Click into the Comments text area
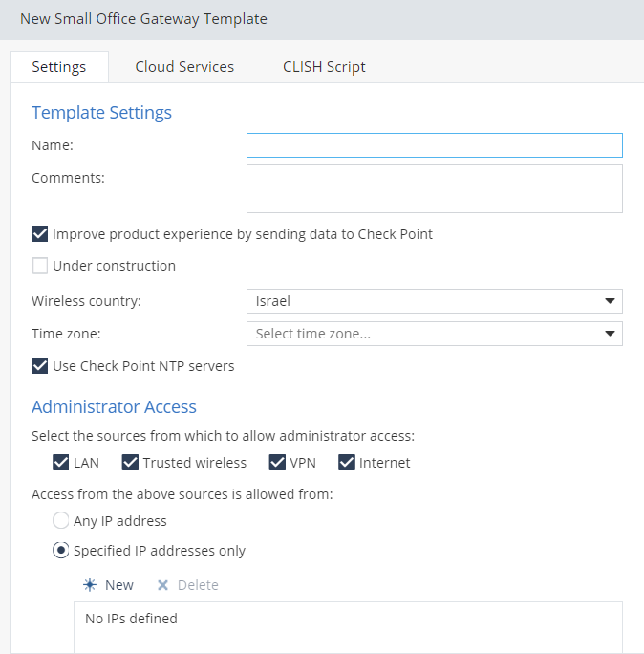 pyautogui.click(x=435, y=188)
